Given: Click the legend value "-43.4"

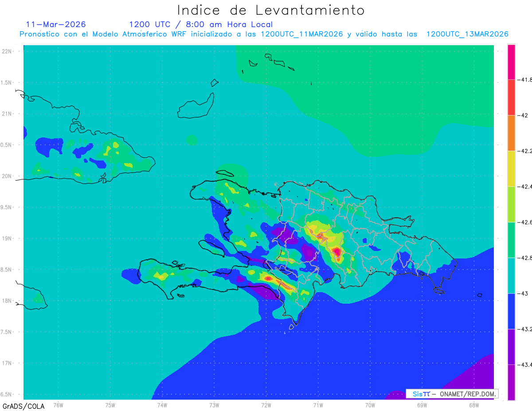Looking at the screenshot, I should pos(525,364).
